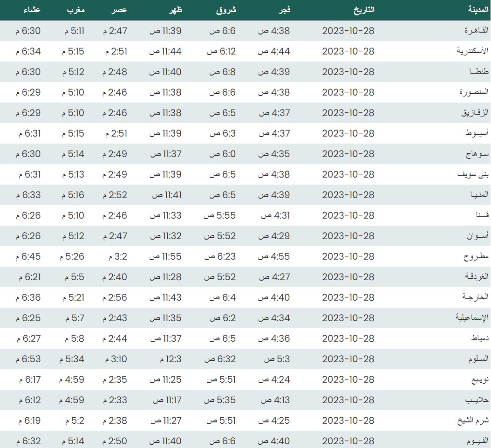Screen dimensions: 491x448
Task: Select the 6:45 م Isha time for مطروح
Action: point(27,256)
